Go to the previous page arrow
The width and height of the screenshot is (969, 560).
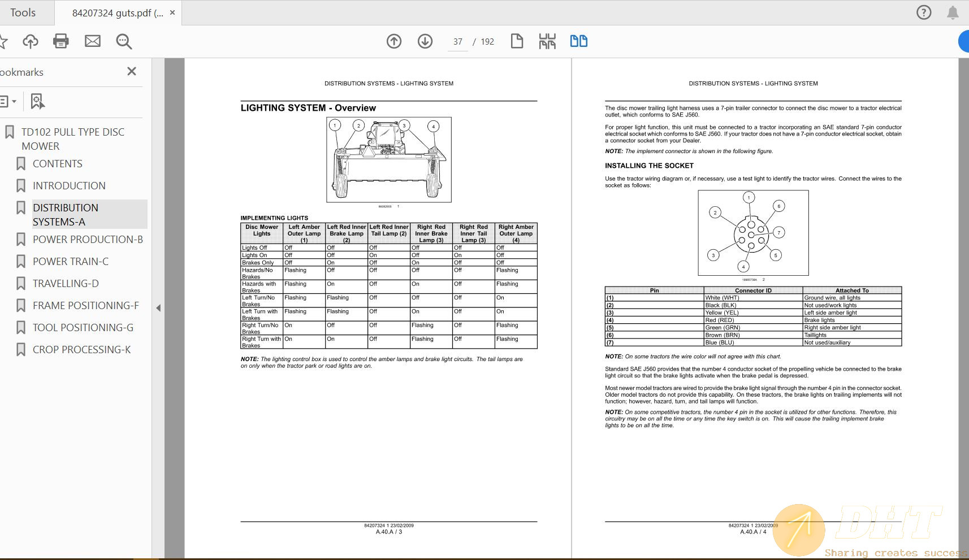pos(394,41)
